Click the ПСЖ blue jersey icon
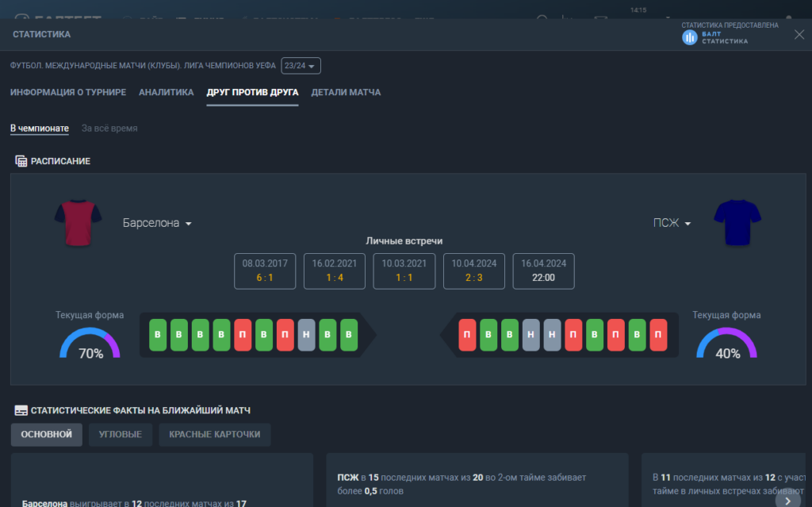The image size is (812, 507). 737,222
